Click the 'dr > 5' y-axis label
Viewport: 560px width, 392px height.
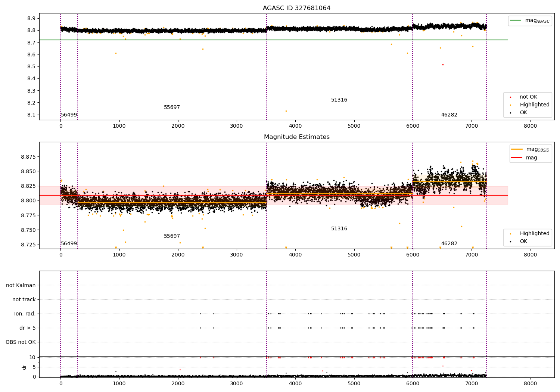coord(28,328)
